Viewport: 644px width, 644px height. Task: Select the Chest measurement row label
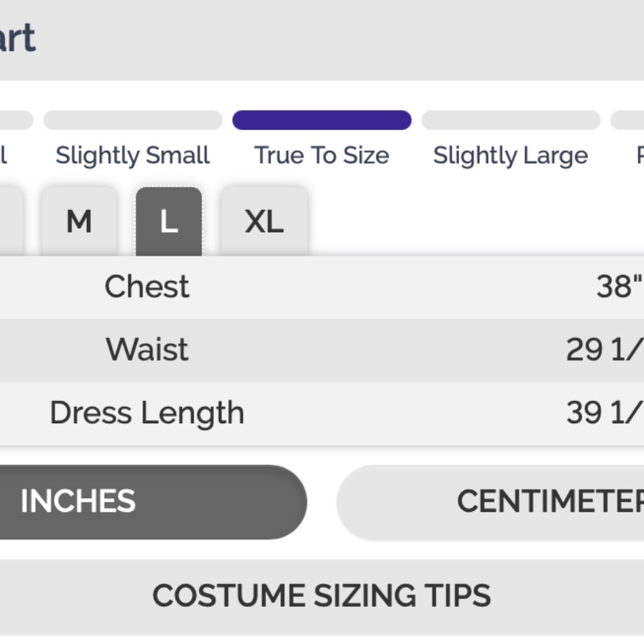pos(147,287)
